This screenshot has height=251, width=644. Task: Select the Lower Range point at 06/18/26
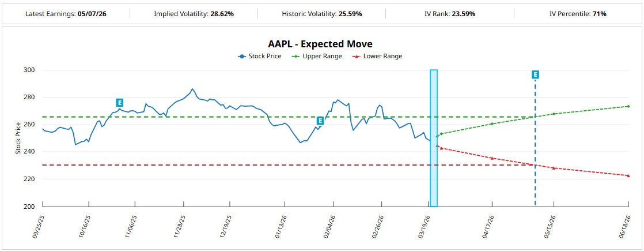point(628,175)
